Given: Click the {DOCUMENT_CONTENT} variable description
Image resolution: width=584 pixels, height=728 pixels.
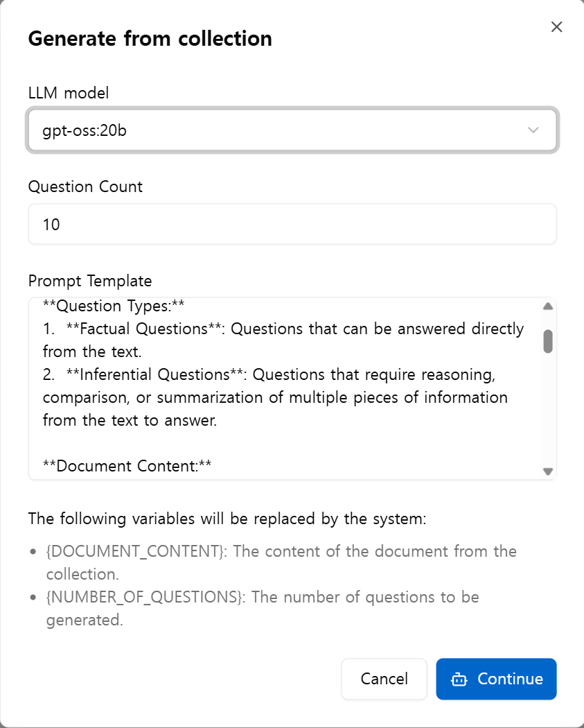Looking at the screenshot, I should point(281,563).
